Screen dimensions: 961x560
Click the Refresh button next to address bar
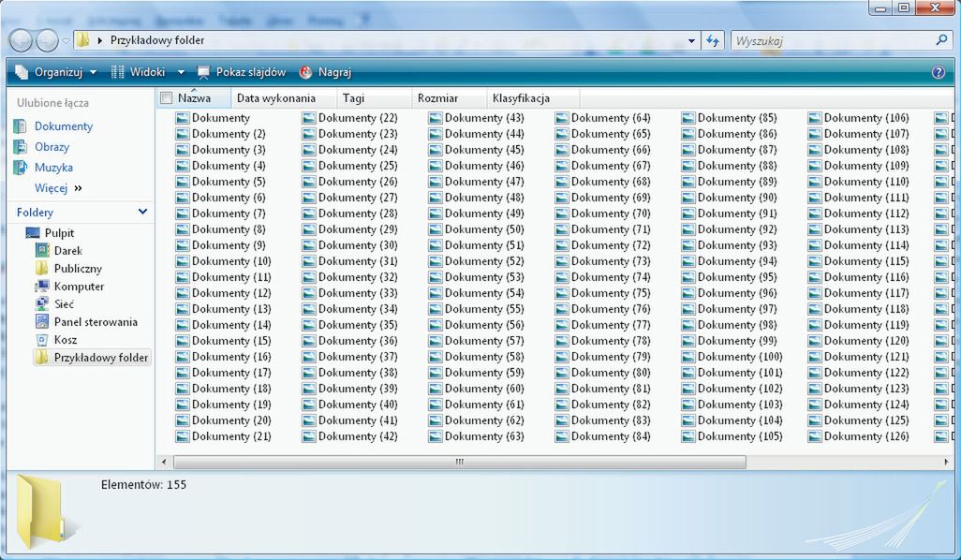712,41
